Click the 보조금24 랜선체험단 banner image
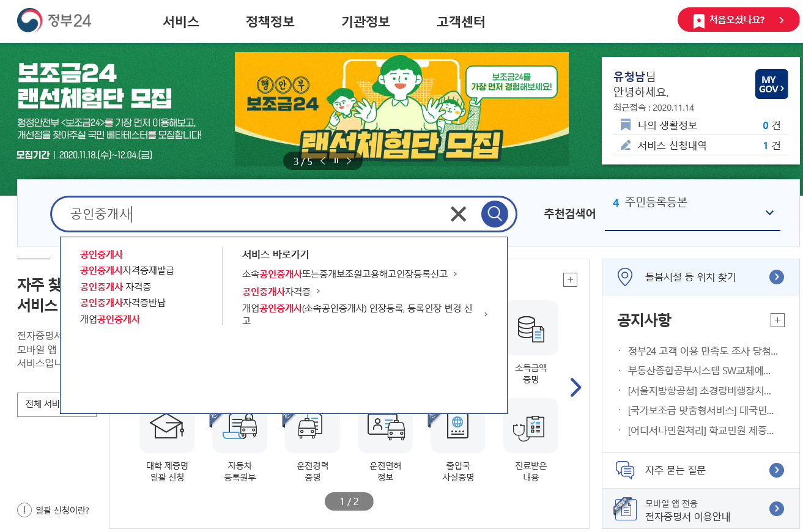Screen dimensions: 803x532 [x=401, y=109]
